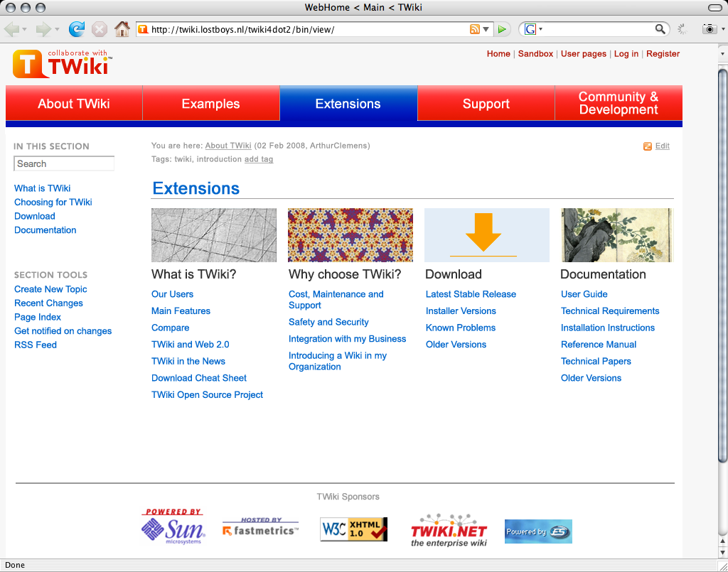Viewport: 728px width, 572px height.
Task: Click the sidebar Search input field
Action: tap(64, 164)
